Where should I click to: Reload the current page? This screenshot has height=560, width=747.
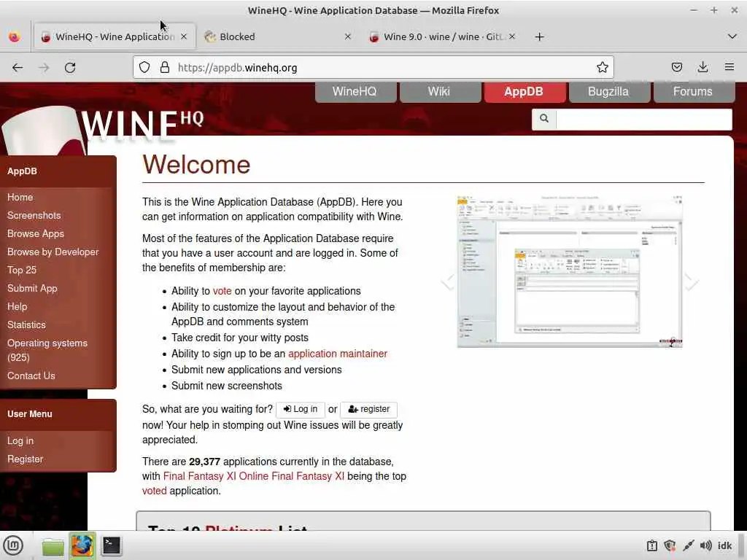(x=70, y=68)
